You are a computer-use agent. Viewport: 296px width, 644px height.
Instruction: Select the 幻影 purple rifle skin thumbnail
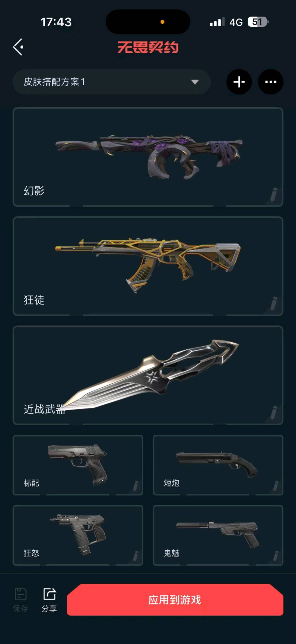pos(149,156)
